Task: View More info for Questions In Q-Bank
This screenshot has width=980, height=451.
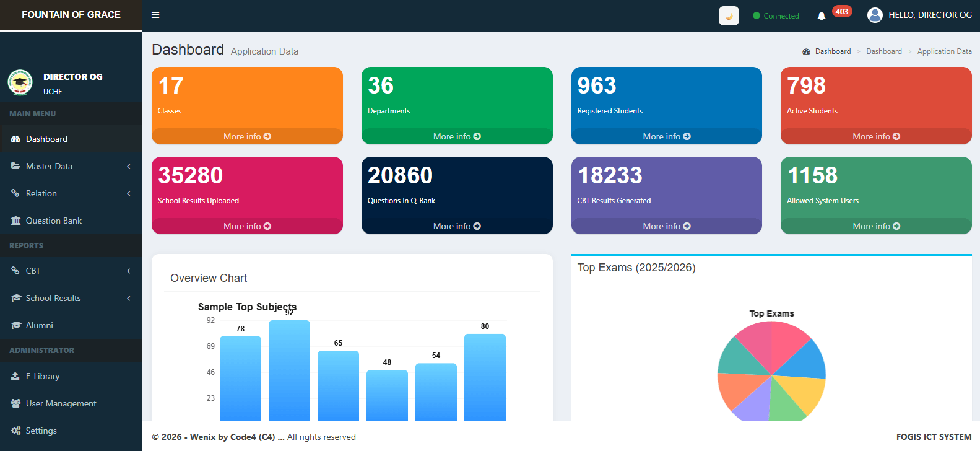Action: pyautogui.click(x=457, y=226)
